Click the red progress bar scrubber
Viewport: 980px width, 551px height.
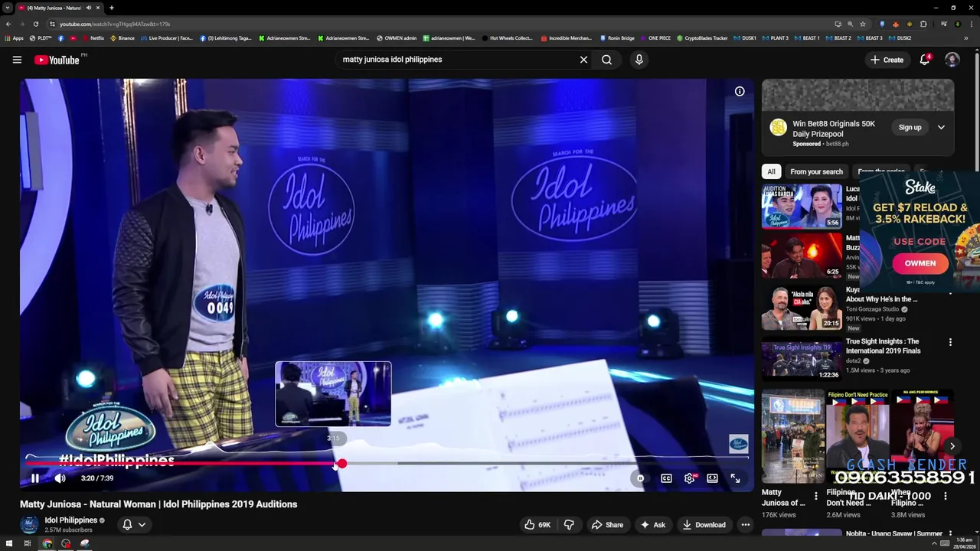click(x=341, y=463)
